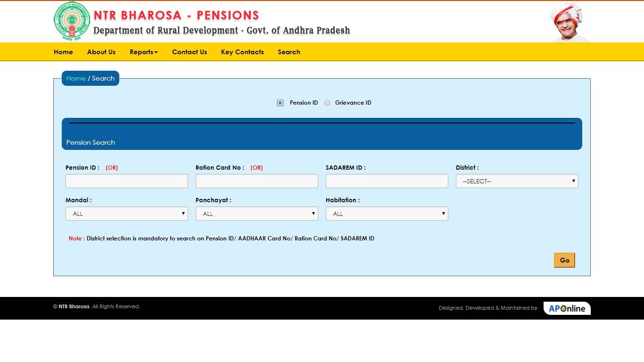The height and width of the screenshot is (362, 644).
Task: Open the Mandal dropdown showing ALL
Action: tap(126, 214)
